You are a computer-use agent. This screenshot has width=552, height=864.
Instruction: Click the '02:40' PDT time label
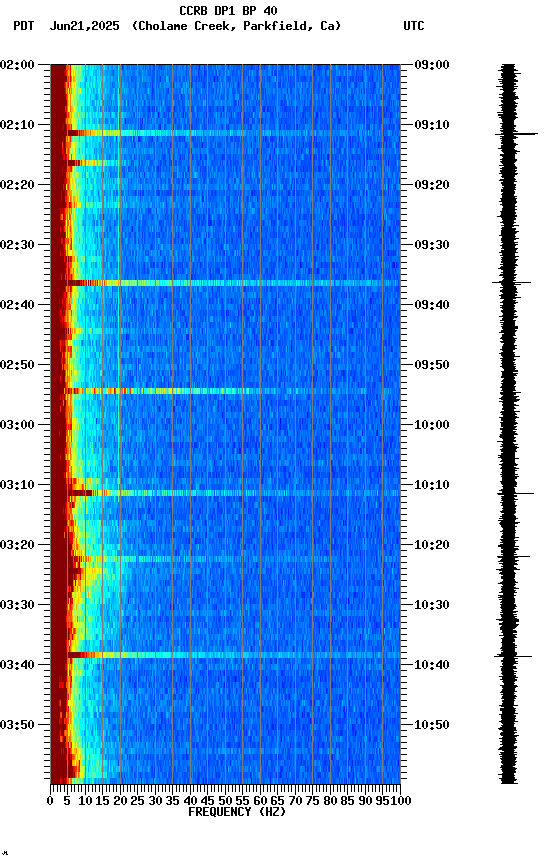coord(17,305)
